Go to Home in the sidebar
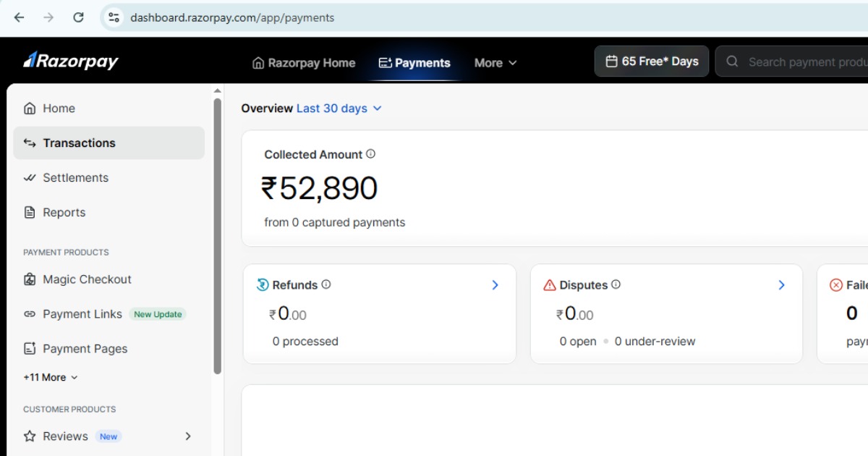The image size is (868, 456). 109,109
